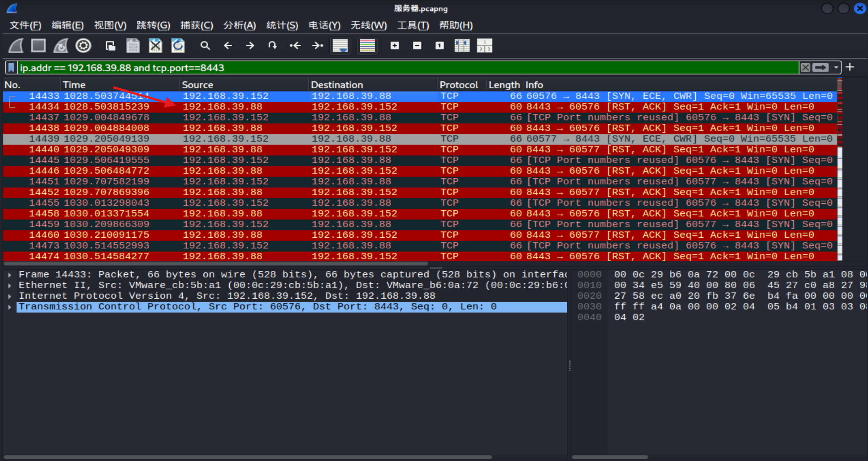Reset packet text to normal size
The height and width of the screenshot is (461, 868).
click(x=439, y=46)
